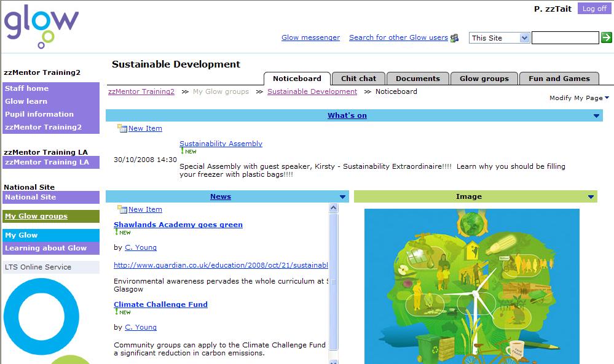The height and width of the screenshot is (364, 614).
Task: Open C. Young author link under Shawlands Academy
Action: click(141, 247)
